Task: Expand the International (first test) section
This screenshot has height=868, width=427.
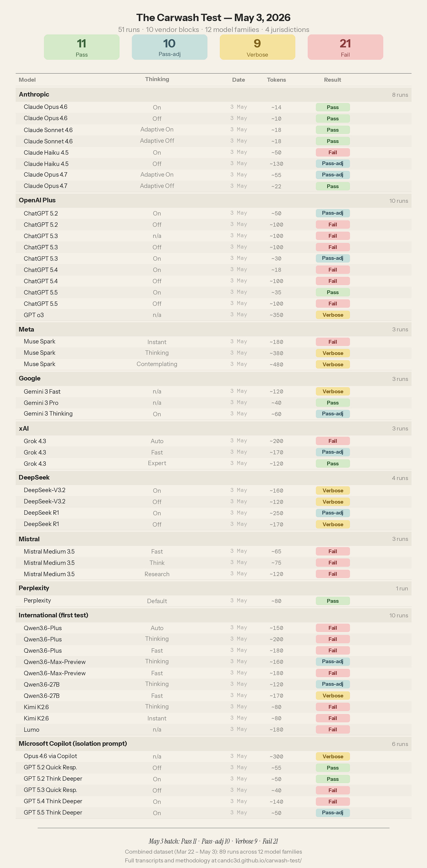Action: point(213,615)
